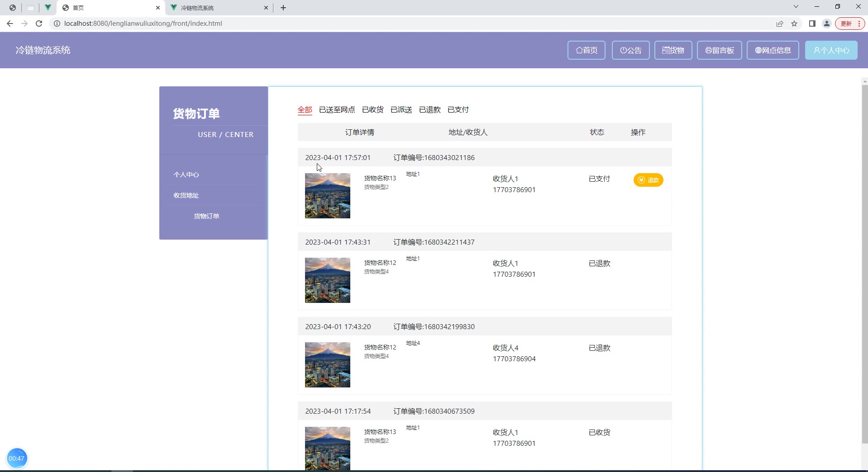Open 网点信息 outlet information page
The height and width of the screenshot is (472, 868).
773,50
